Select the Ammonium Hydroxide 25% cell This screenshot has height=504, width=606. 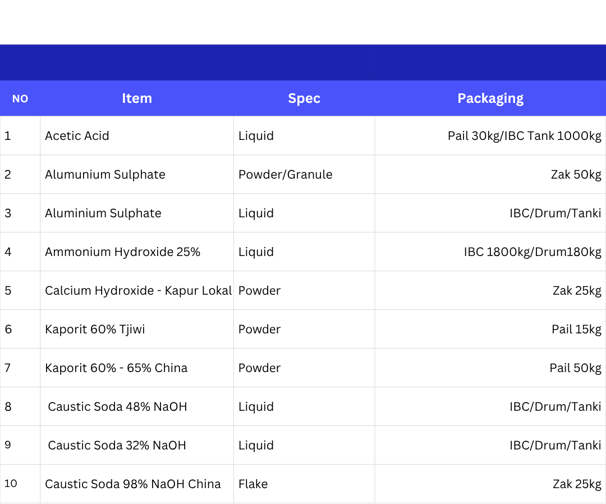(x=137, y=252)
